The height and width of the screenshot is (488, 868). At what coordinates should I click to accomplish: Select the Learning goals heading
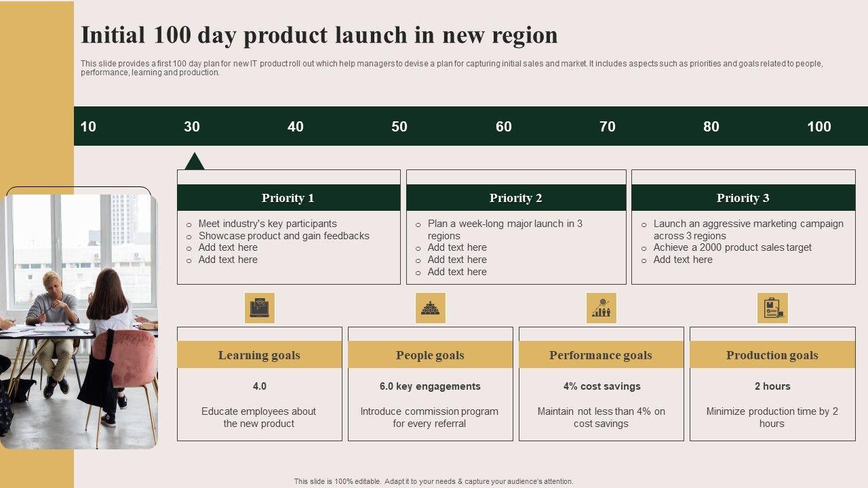coord(259,355)
